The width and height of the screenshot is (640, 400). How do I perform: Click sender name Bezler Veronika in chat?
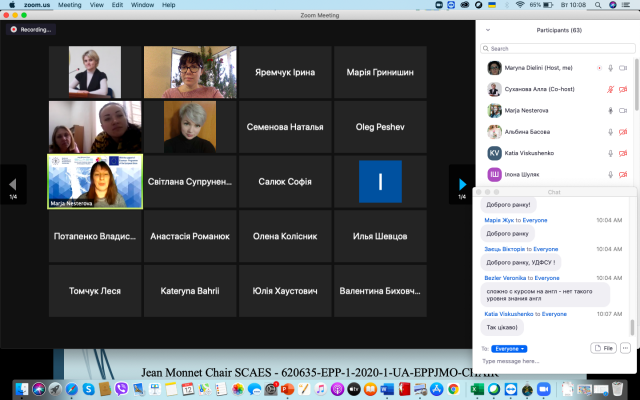point(505,278)
